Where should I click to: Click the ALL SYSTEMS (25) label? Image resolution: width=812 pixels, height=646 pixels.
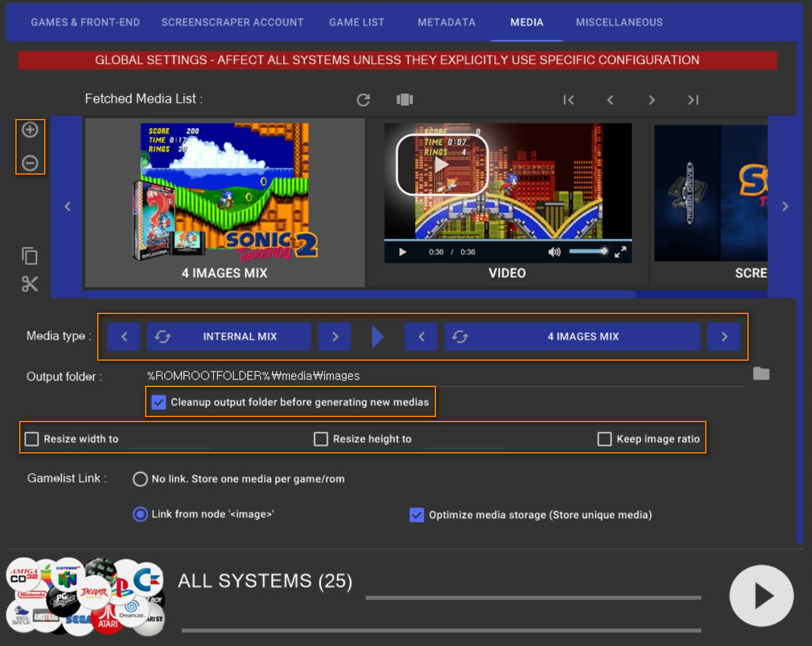click(x=265, y=581)
